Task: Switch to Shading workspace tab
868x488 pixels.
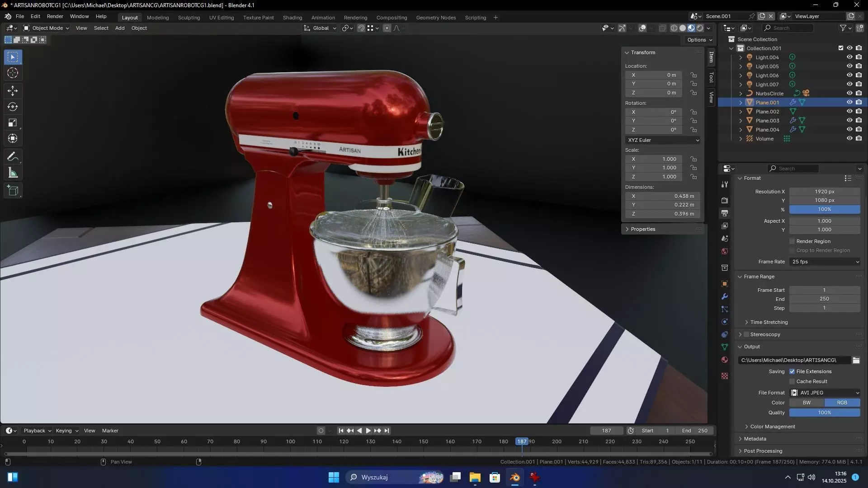Action: click(292, 18)
